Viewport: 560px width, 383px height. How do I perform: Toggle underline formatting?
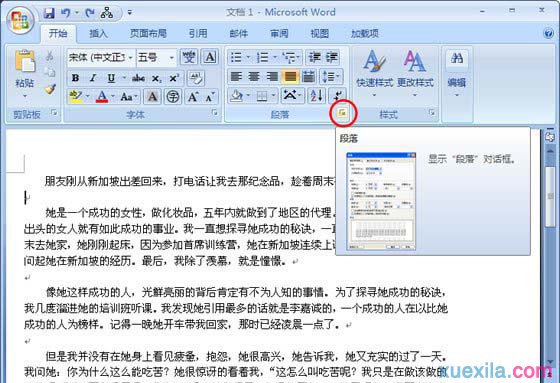111,78
